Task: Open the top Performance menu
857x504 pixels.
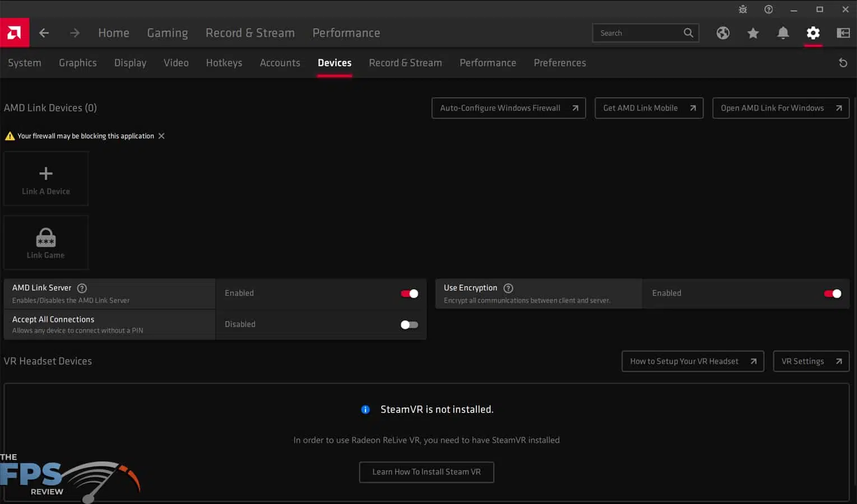Action: [x=346, y=33]
